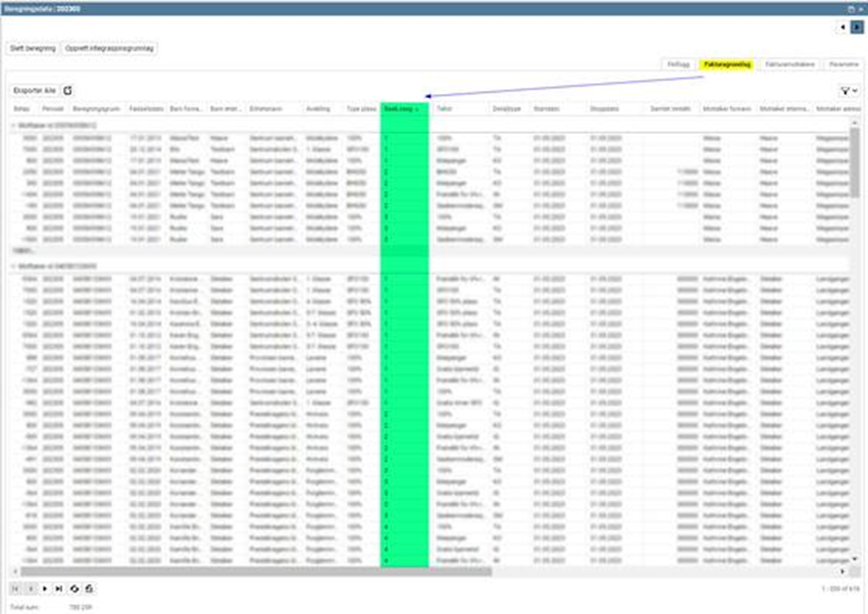Open the Parametre tab
The width and height of the screenshot is (868, 614).
click(844, 63)
